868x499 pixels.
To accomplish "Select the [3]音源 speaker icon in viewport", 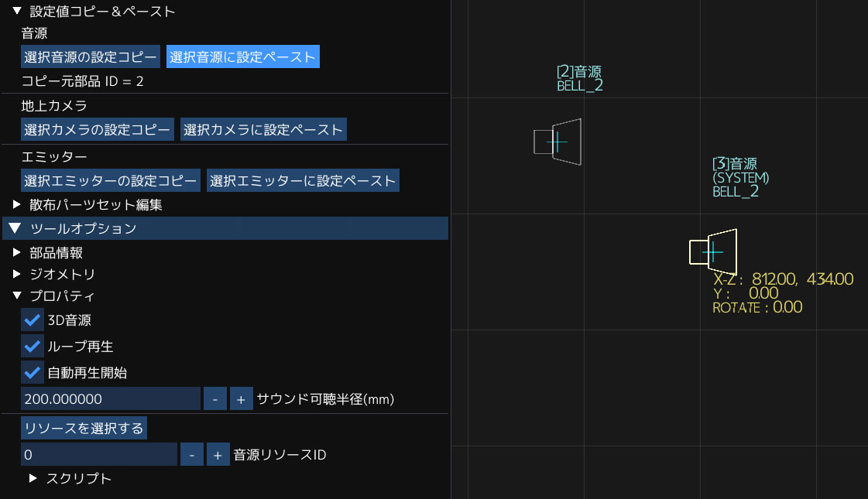I will [x=713, y=252].
